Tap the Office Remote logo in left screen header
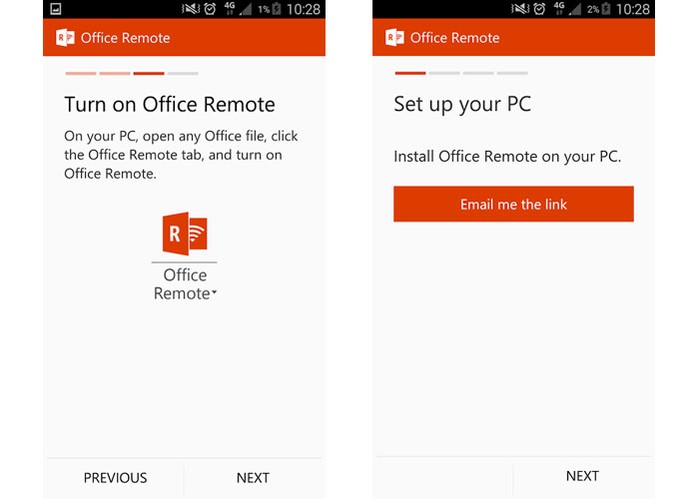The width and height of the screenshot is (695, 499). (x=65, y=38)
